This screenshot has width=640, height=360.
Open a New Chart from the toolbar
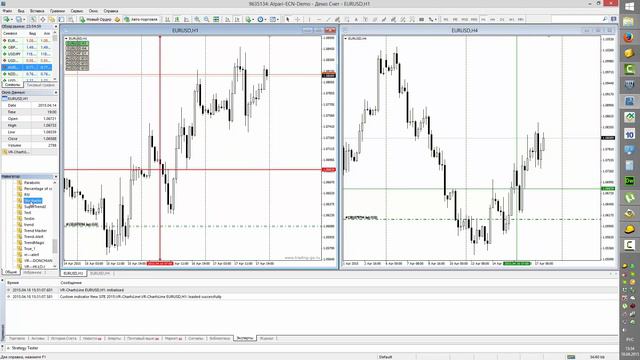pyautogui.click(x=6, y=19)
